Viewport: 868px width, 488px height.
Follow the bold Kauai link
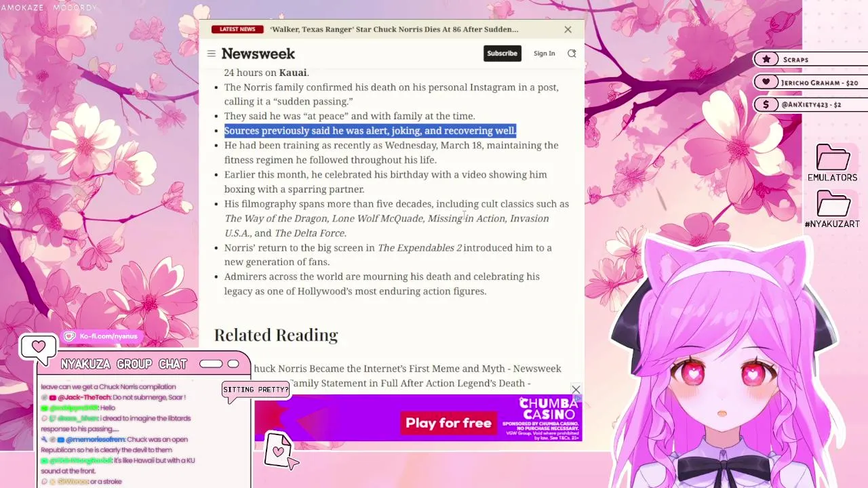point(292,73)
